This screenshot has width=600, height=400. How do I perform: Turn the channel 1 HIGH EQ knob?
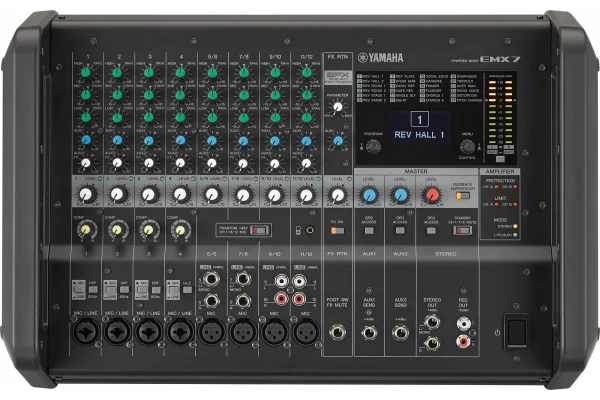[x=86, y=72]
